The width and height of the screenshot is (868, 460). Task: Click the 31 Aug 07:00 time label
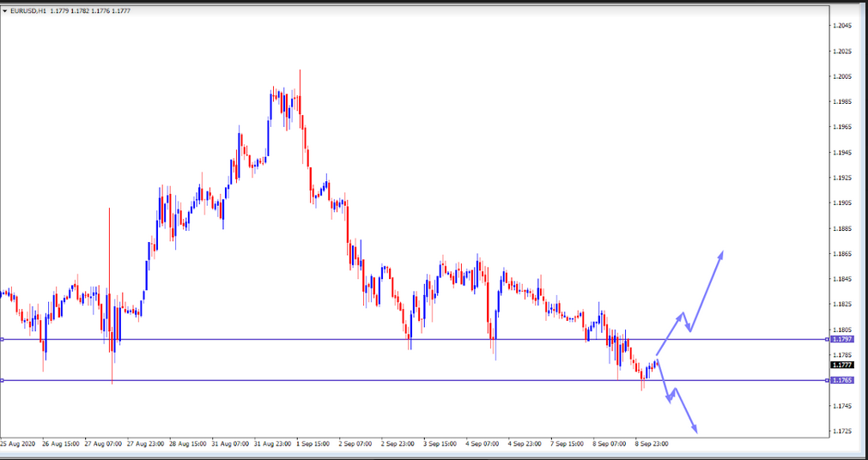229,445
